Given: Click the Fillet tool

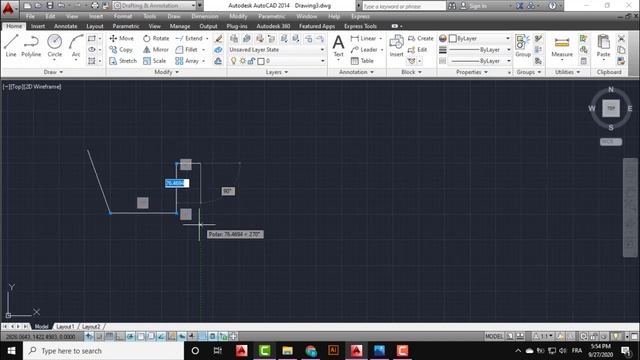Looking at the screenshot, I should tap(187, 49).
